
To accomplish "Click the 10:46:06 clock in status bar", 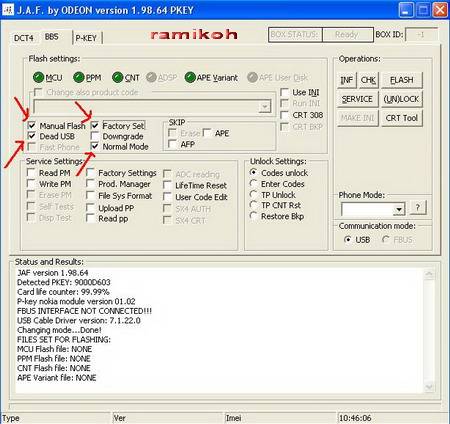I will (355, 418).
